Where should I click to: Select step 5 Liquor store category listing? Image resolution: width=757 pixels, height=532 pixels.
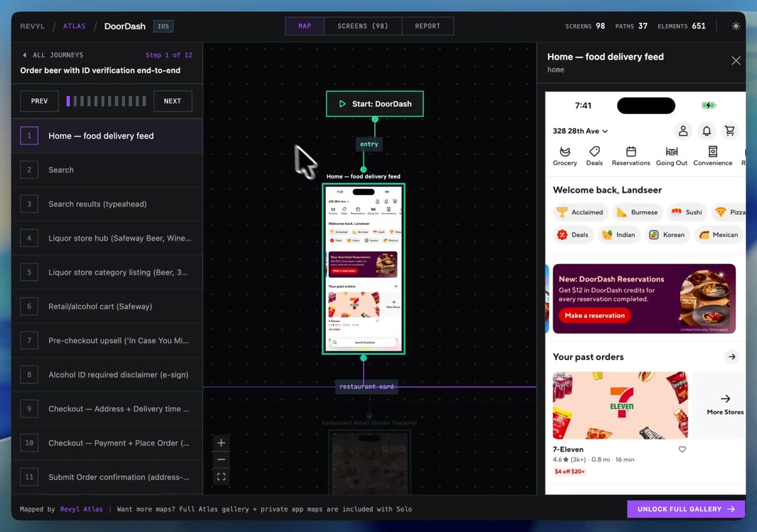[x=107, y=272]
